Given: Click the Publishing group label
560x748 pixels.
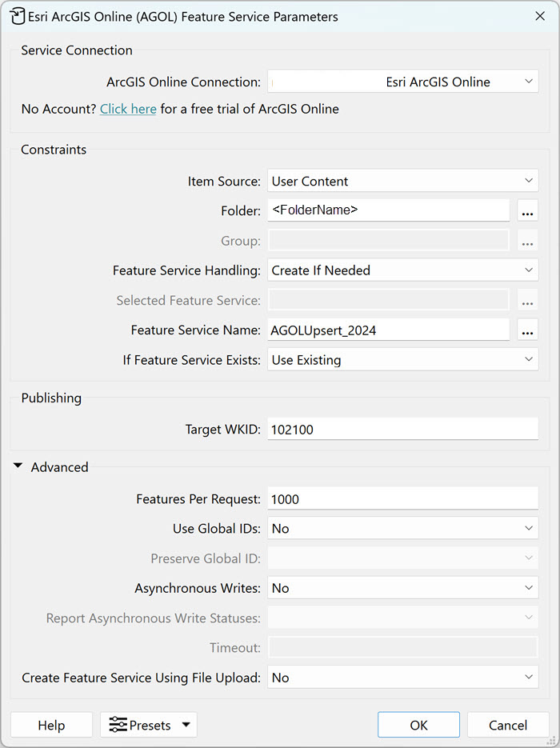Looking at the screenshot, I should [x=51, y=398].
